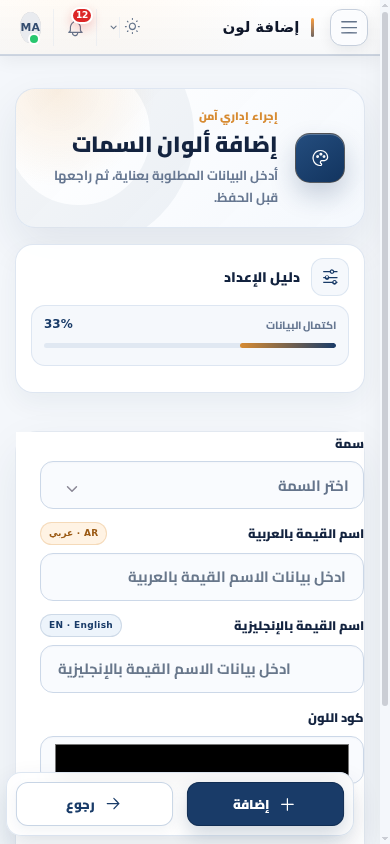Expand the theme selector chevron
The image size is (390, 844).
[x=114, y=27]
